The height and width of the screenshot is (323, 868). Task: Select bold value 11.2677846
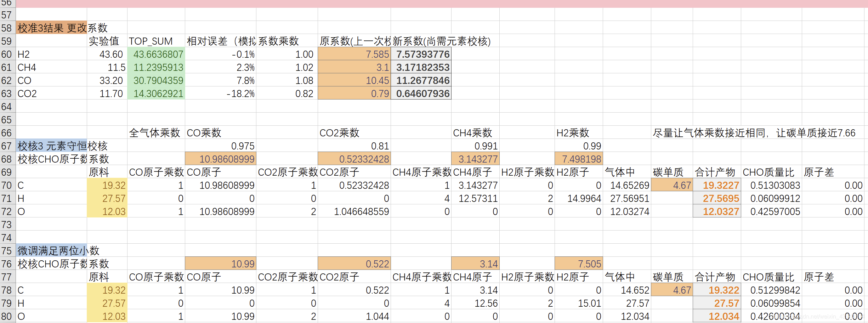point(421,80)
